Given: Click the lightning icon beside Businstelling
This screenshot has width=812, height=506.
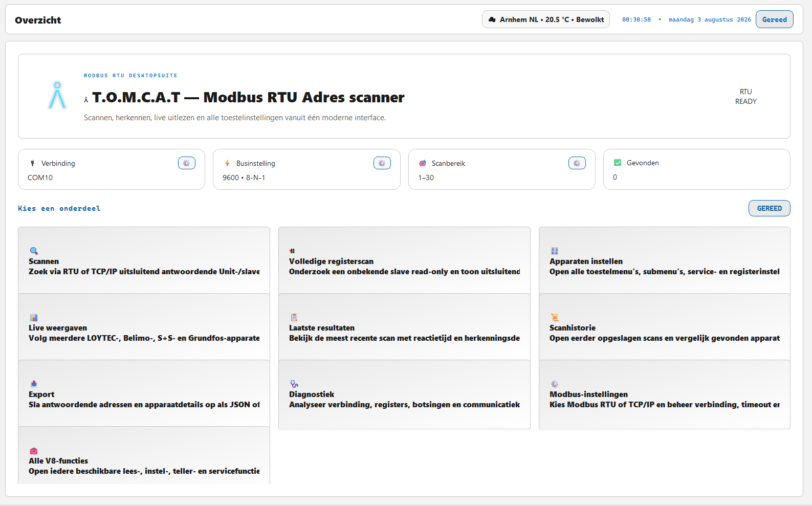Looking at the screenshot, I should 227,163.
